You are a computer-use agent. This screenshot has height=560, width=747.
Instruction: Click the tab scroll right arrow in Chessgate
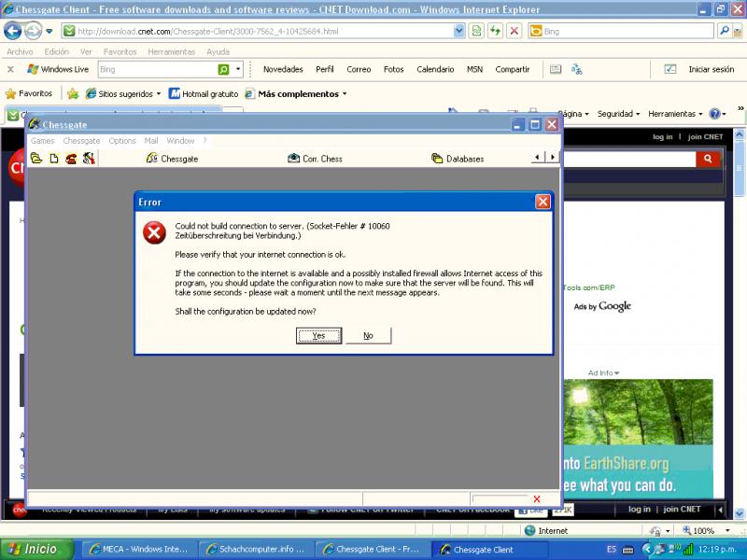tap(552, 157)
